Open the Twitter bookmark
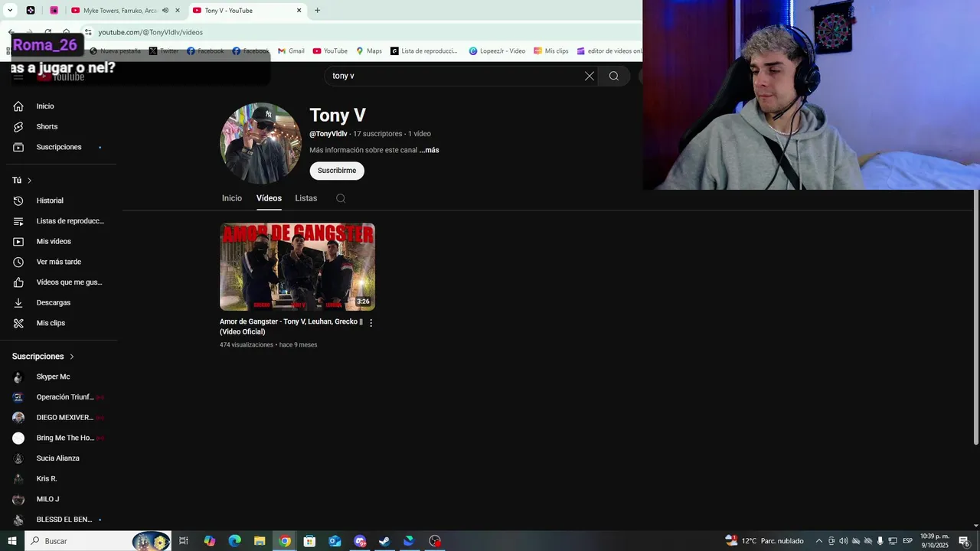This screenshot has height=551, width=980. 164,51
